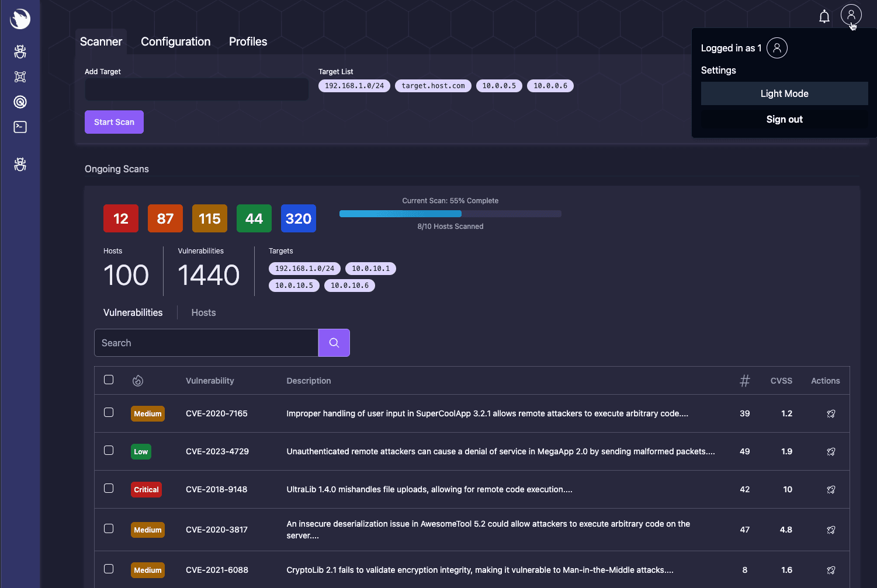
Task: Focus the Add Target input field
Action: (196, 89)
